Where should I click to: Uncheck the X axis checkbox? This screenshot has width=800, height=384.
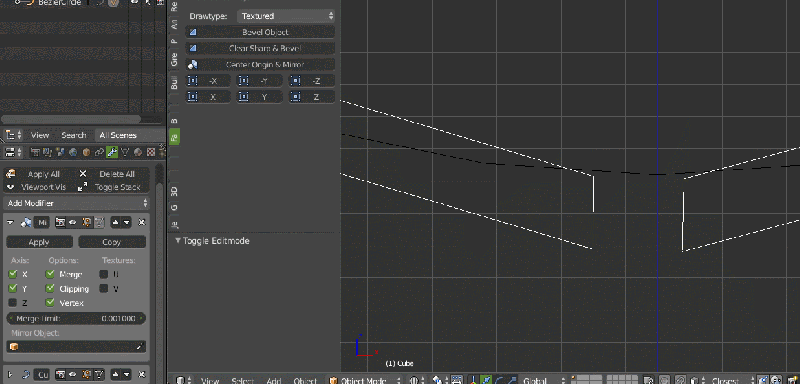click(x=13, y=274)
